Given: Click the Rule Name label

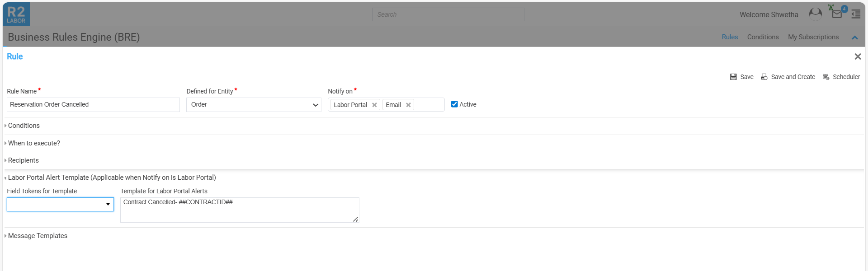Looking at the screenshot, I should (x=22, y=91).
